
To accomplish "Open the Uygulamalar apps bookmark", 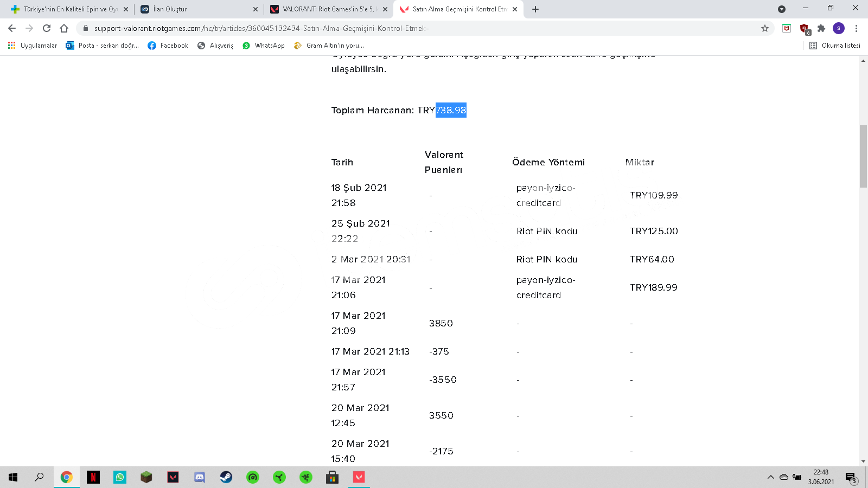I will click(33, 46).
